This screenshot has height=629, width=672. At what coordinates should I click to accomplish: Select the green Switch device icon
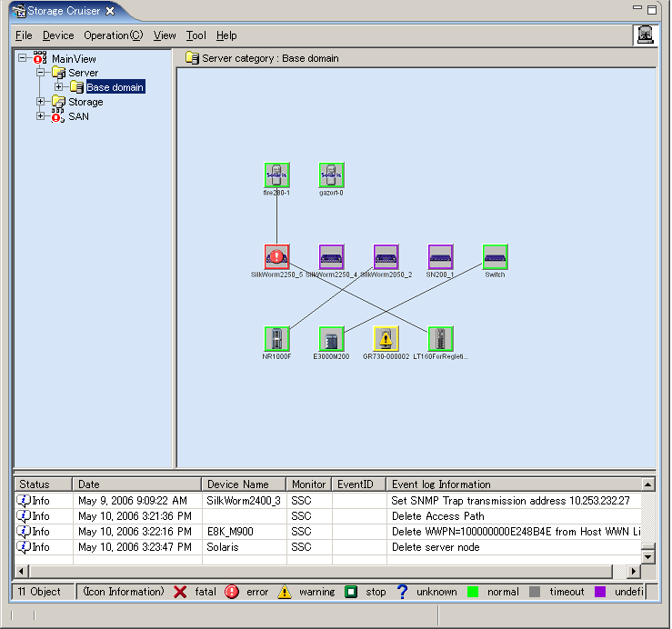(x=495, y=256)
